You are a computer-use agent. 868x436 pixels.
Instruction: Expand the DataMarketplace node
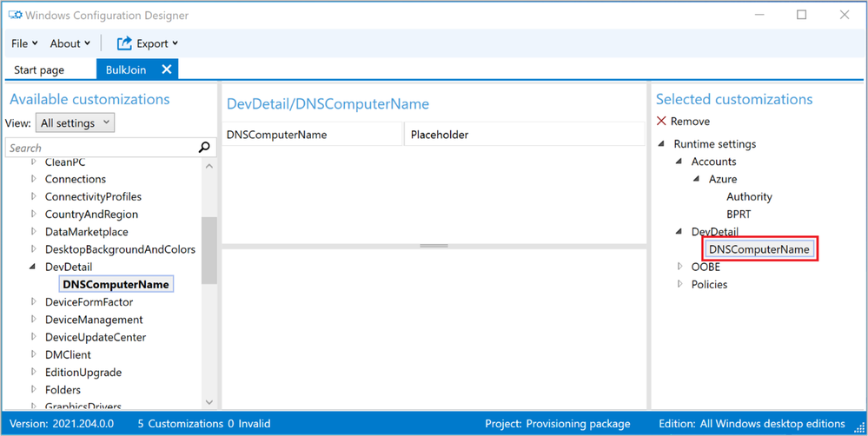(x=34, y=232)
